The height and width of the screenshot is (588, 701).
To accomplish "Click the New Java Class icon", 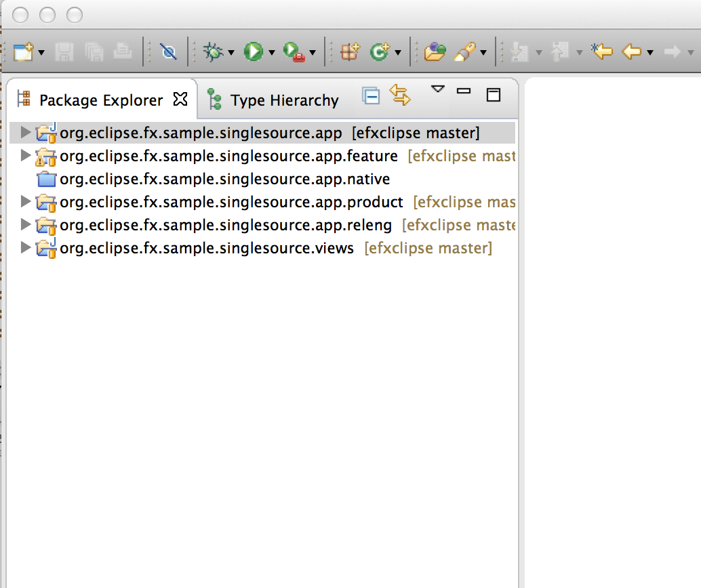I will coord(379,51).
